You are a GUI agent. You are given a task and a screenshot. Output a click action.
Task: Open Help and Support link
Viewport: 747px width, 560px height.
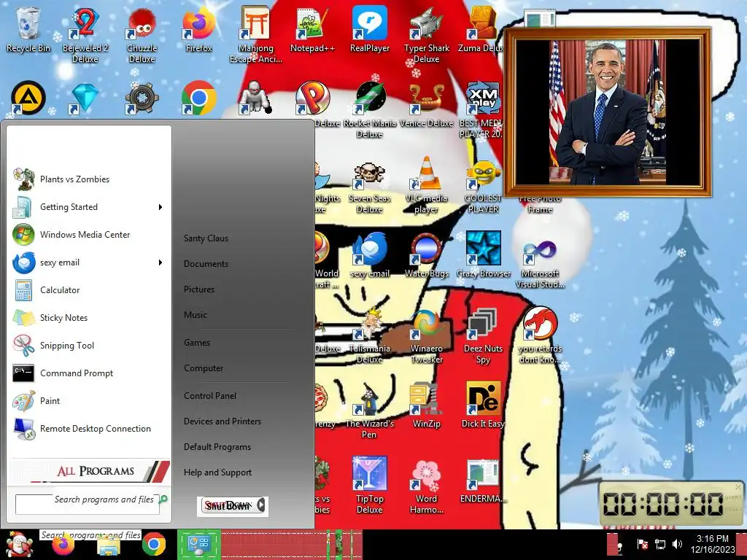point(217,472)
